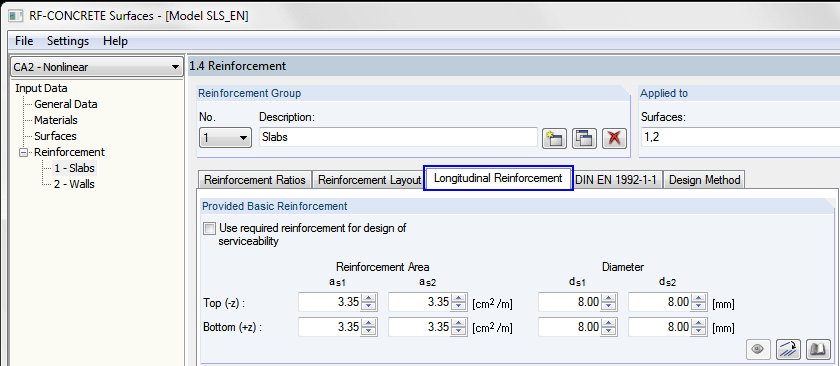The height and width of the screenshot is (366, 840).
Task: Select Materials in navigation tree
Action: 56,120
